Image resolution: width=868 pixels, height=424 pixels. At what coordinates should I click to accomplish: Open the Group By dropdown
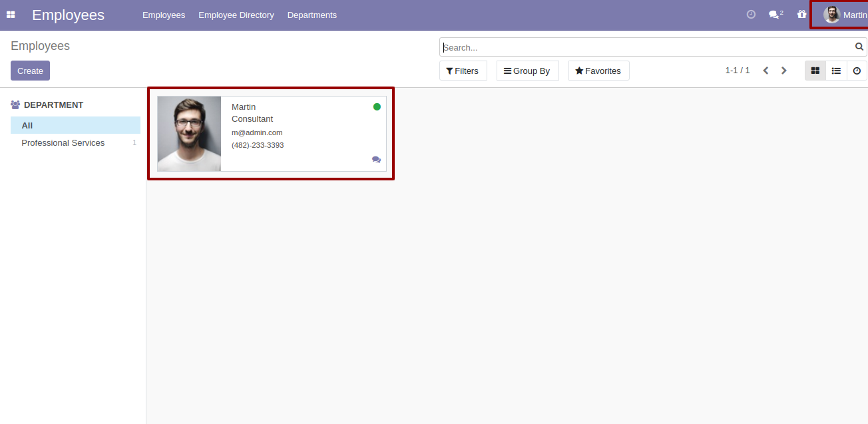pyautogui.click(x=527, y=71)
